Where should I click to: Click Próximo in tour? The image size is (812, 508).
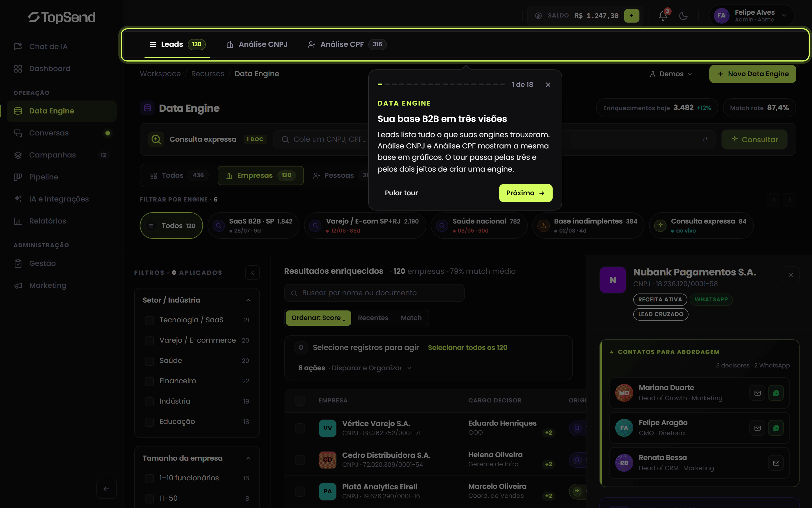point(526,193)
